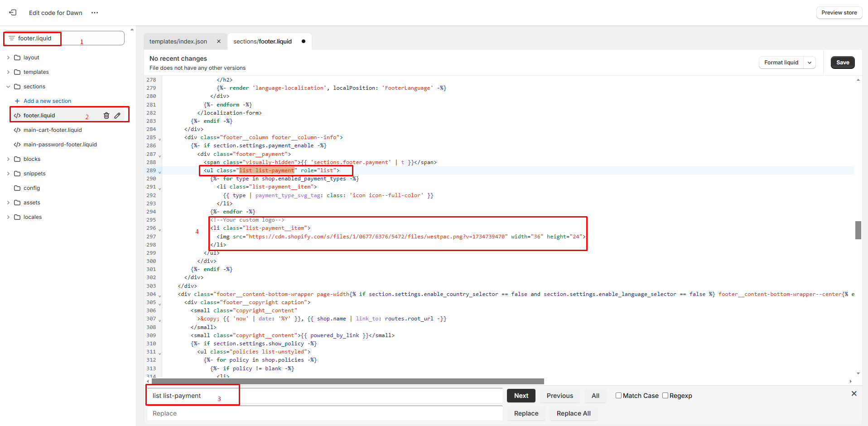Screen dimensions: 868x426
Task: Open footer.liquid in the file tree
Action: [39, 116]
